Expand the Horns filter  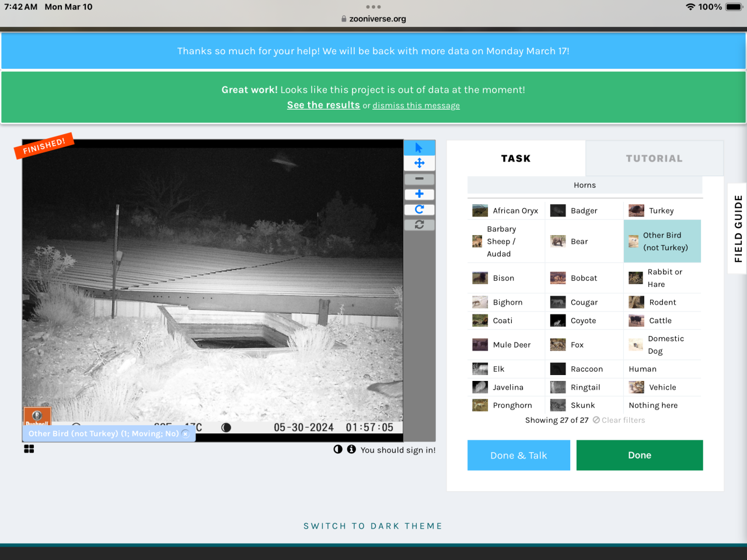point(585,185)
